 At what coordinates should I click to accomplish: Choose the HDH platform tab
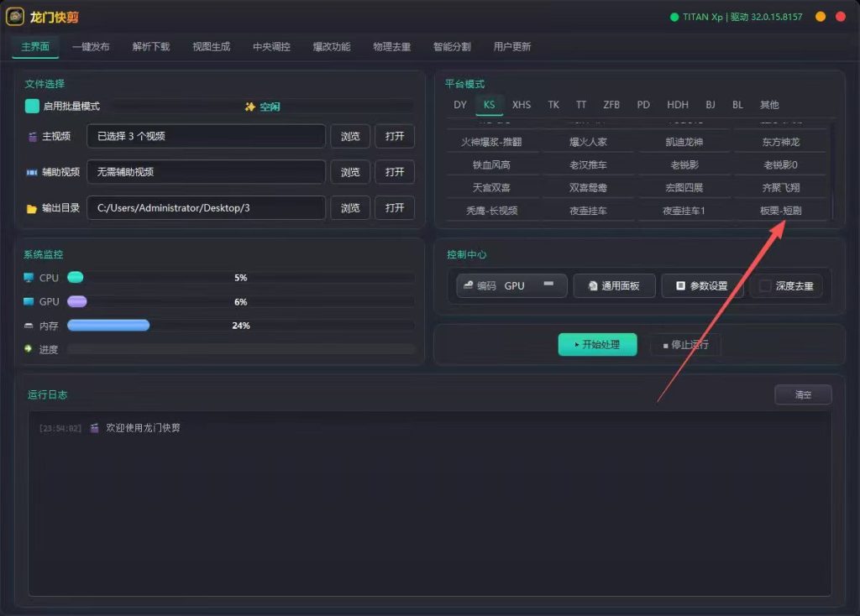pyautogui.click(x=678, y=105)
